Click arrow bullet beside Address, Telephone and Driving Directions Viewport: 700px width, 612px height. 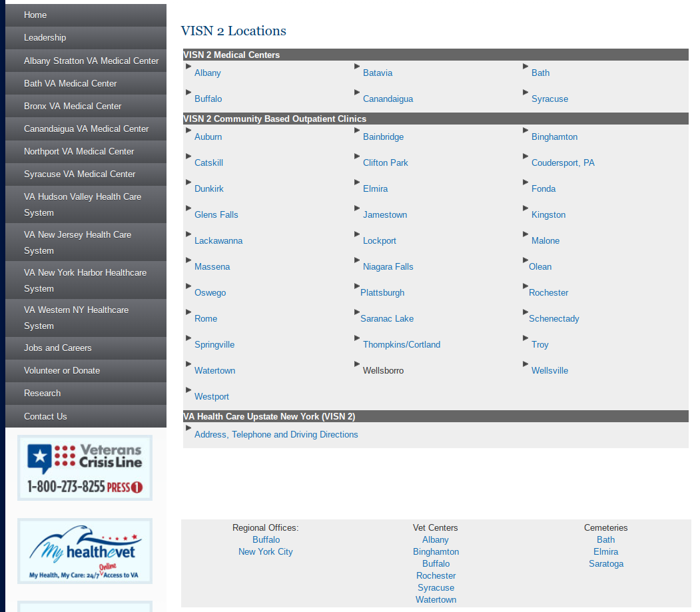tap(188, 428)
